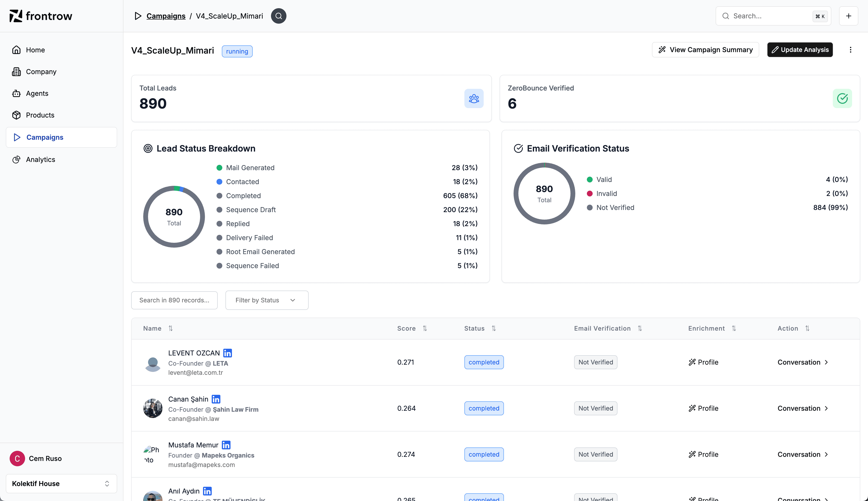The height and width of the screenshot is (501, 868).
Task: Click the leads group icon on Total Leads card
Action: 474,98
